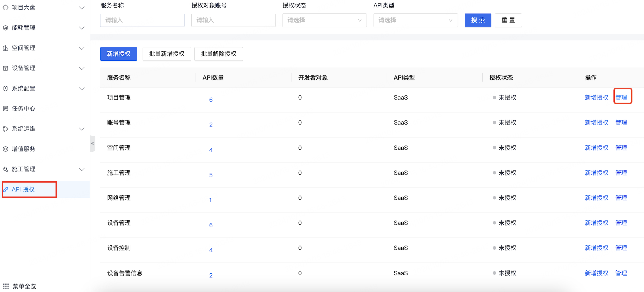Click API count 6 for 项目管理

tap(211, 100)
